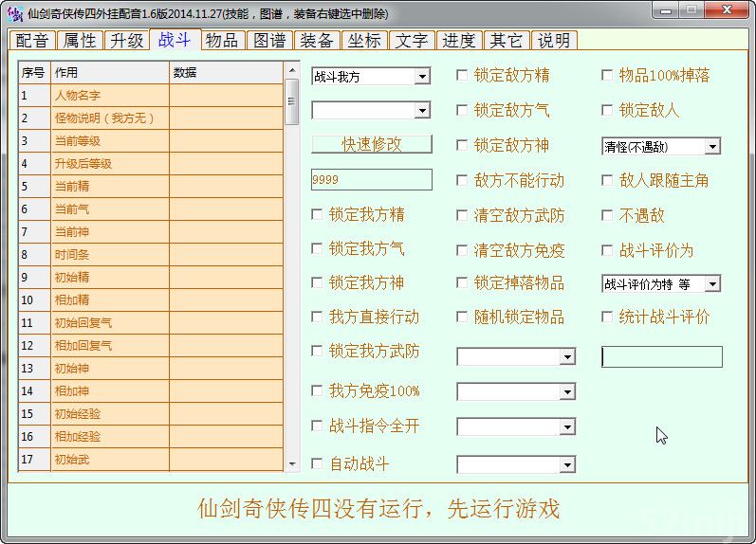
Task: Click the empty field below 统计战斗评价
Action: (661, 356)
